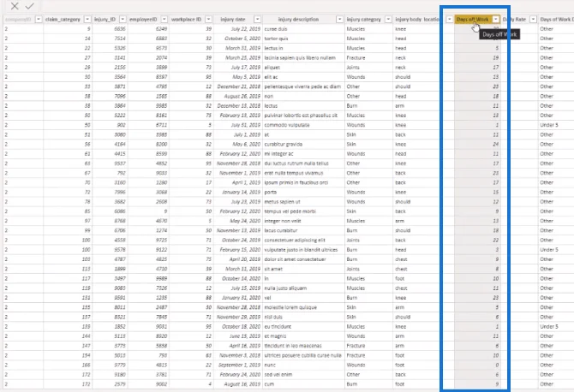Open the Daily Rate column filter dropdown

pos(534,20)
